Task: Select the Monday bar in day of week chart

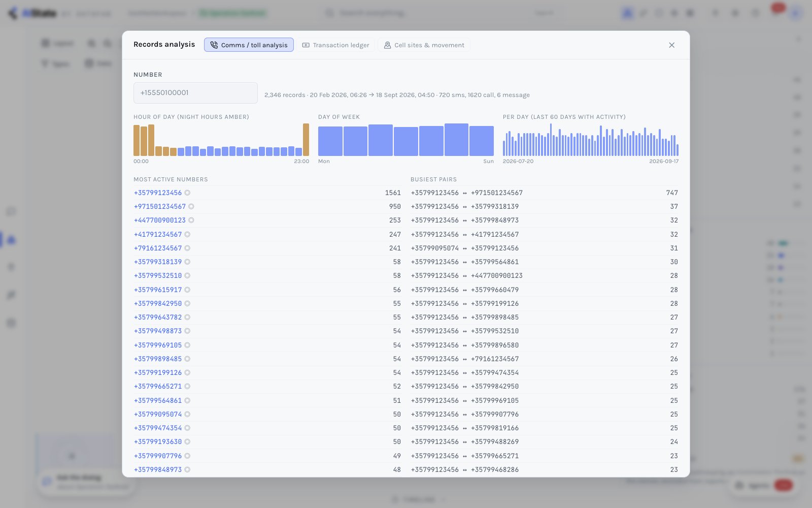Action: tap(330, 141)
